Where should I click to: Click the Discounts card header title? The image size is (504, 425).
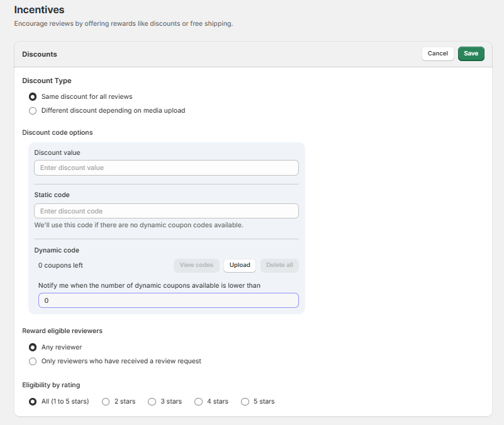pyautogui.click(x=40, y=54)
